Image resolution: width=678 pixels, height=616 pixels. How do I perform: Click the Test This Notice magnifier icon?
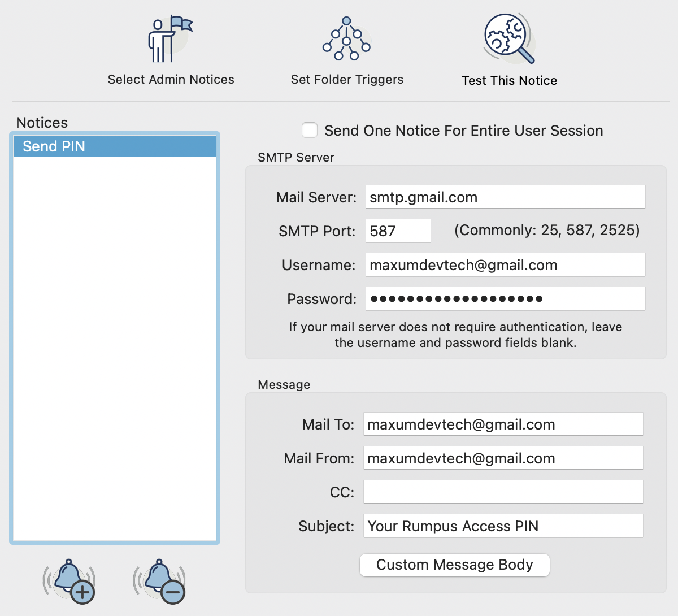point(509,38)
